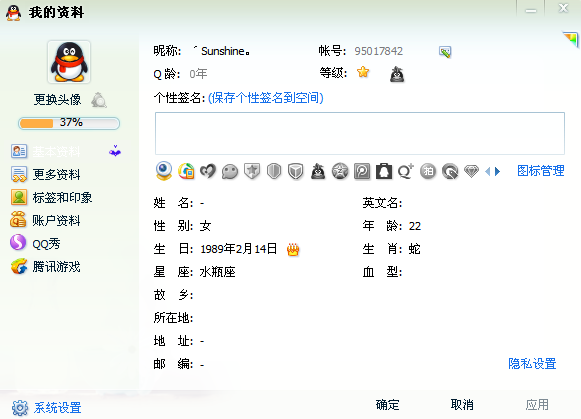Click the 37% profile completion bar

69,123
